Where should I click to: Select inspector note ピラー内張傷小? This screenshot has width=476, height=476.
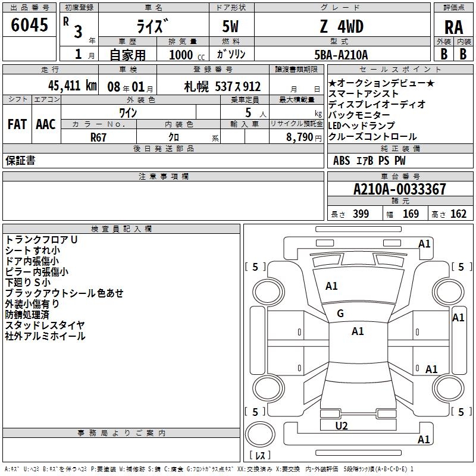(37, 271)
